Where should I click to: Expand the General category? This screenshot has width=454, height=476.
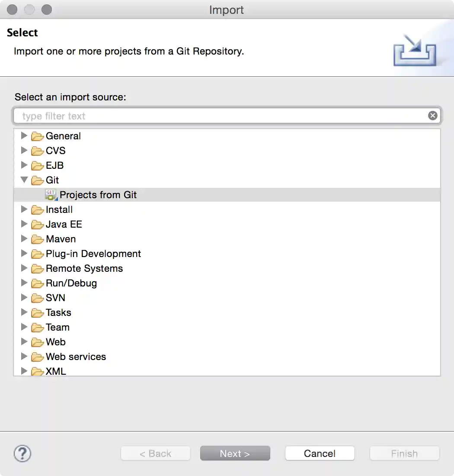coord(24,136)
